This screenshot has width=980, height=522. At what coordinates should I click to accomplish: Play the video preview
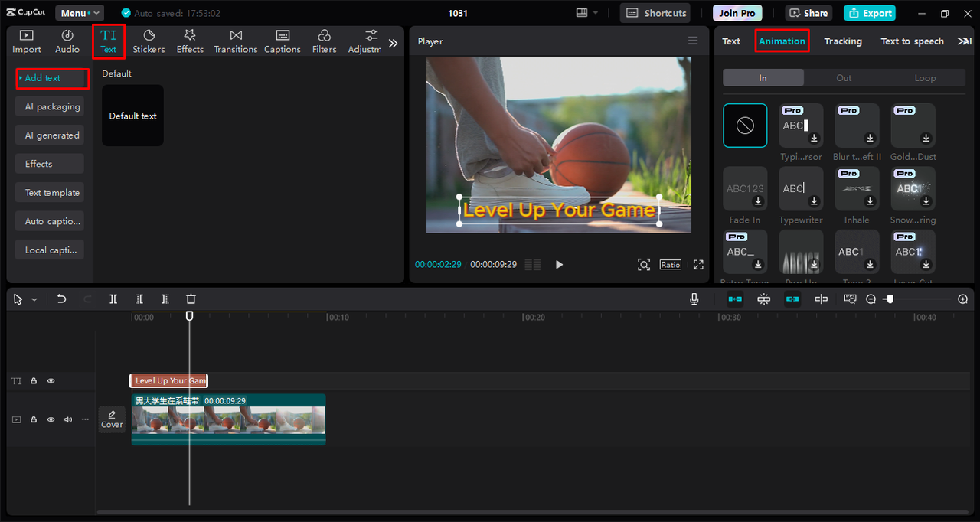coord(559,264)
